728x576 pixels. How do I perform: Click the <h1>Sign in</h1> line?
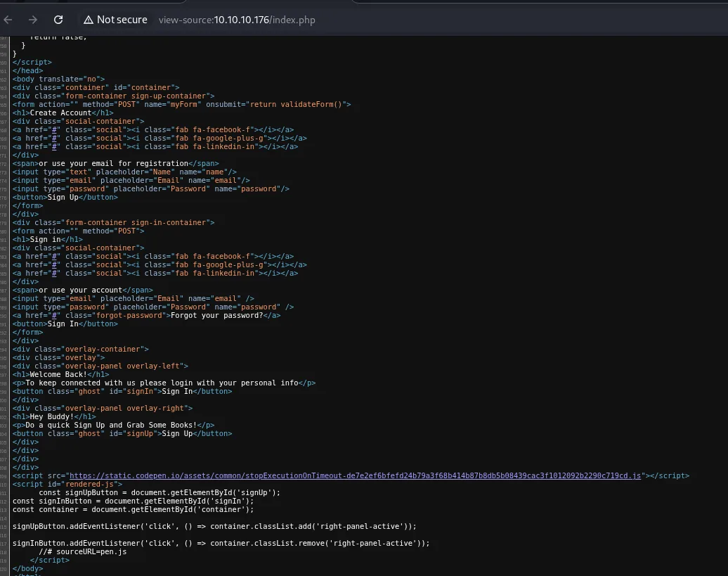[x=47, y=239]
